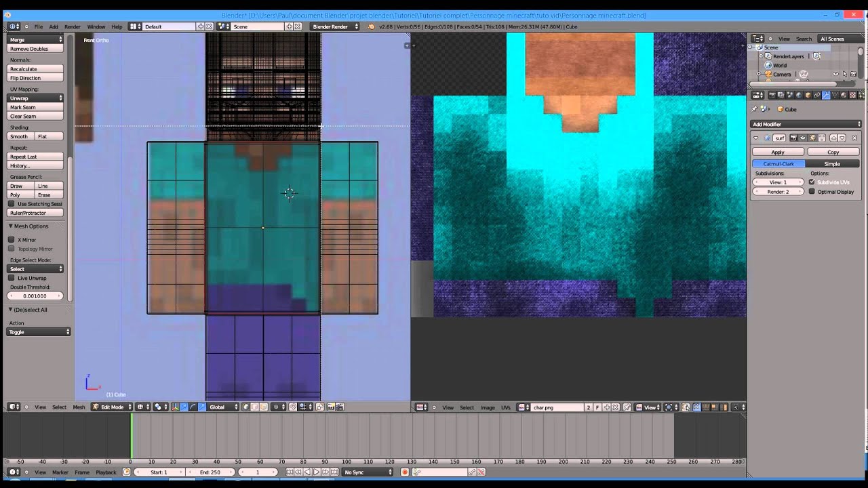Toggle Camera visibility eye in outliner
This screenshot has width=868, height=488.
[x=836, y=74]
